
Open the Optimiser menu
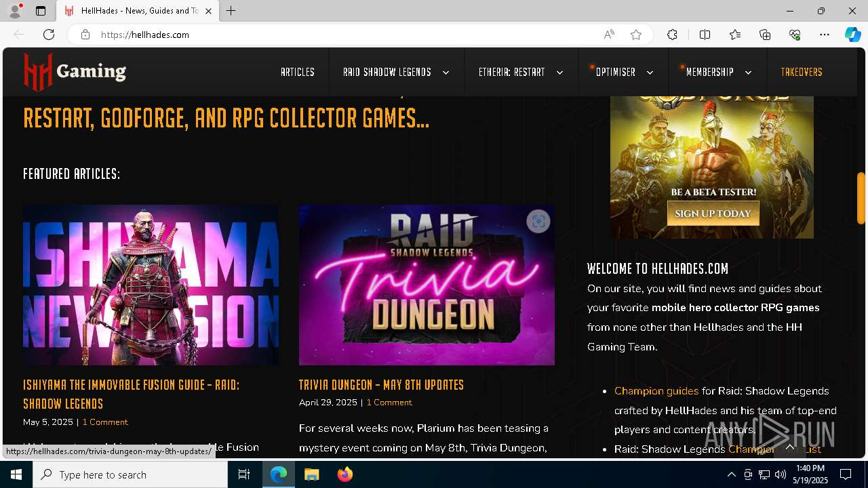[616, 72]
